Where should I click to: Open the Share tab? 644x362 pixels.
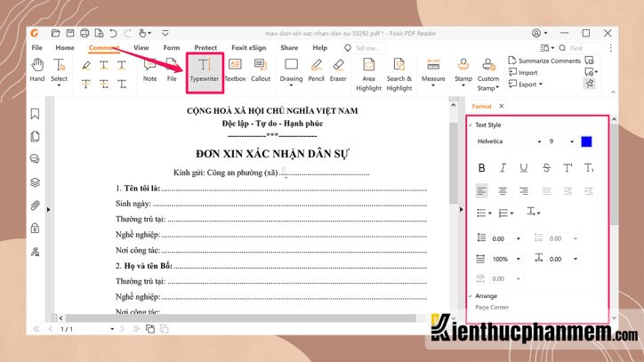coord(289,48)
